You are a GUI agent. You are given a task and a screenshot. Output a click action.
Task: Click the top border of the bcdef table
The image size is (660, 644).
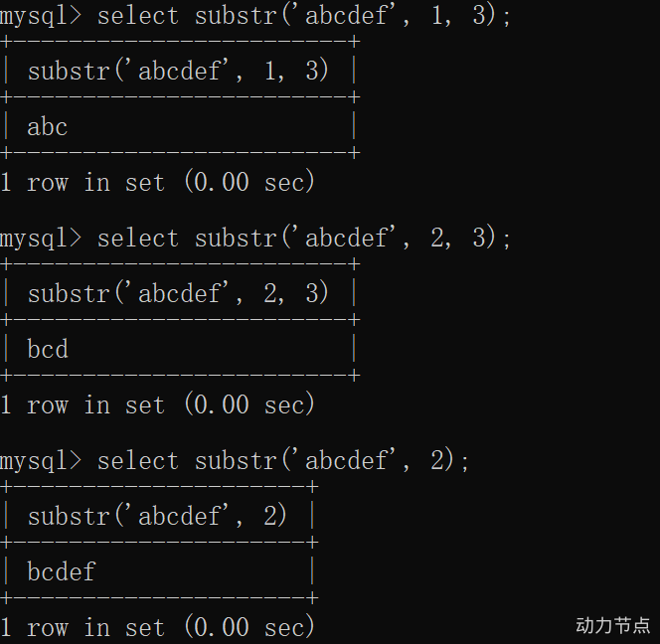[x=159, y=487]
